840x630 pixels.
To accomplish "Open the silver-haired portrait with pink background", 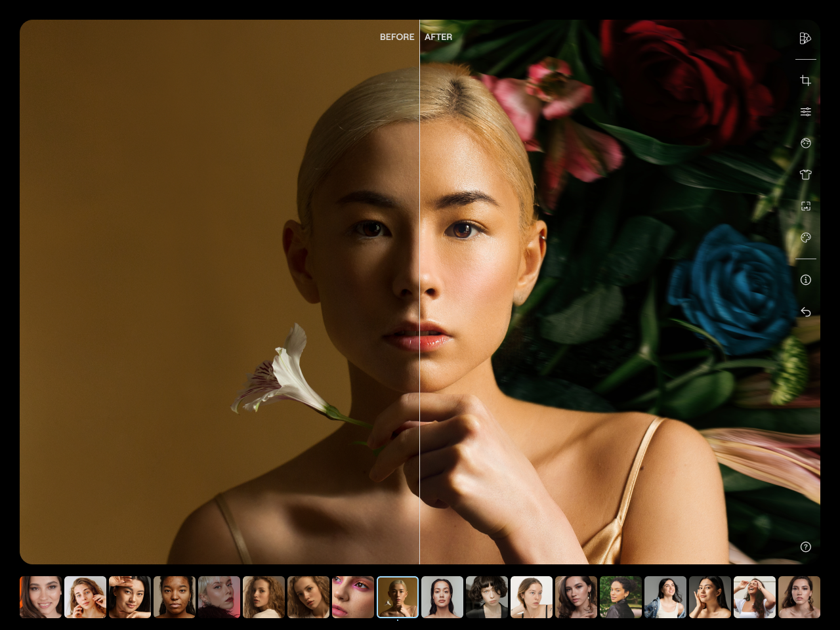I will 219,597.
